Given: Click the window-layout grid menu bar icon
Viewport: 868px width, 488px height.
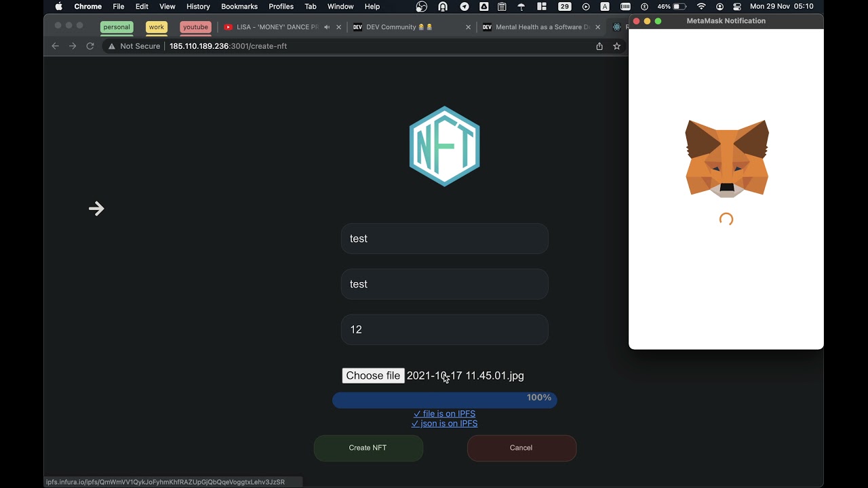Looking at the screenshot, I should [x=542, y=7].
